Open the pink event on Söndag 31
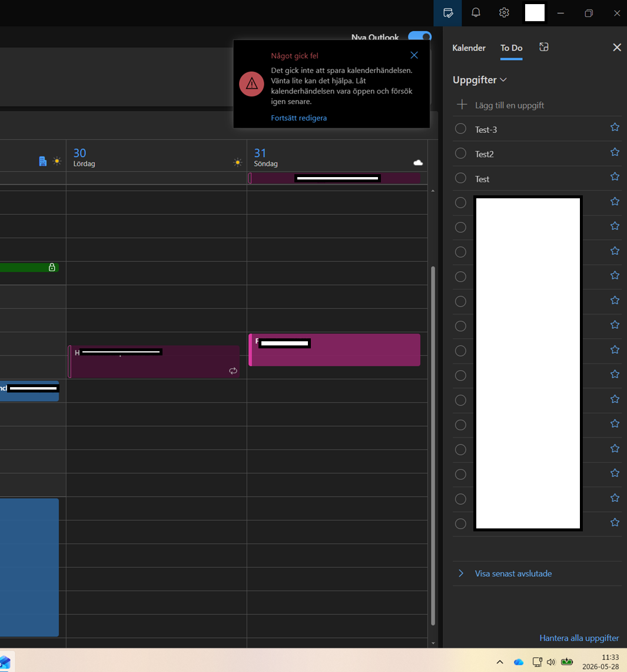This screenshot has width=627, height=672. [x=334, y=350]
